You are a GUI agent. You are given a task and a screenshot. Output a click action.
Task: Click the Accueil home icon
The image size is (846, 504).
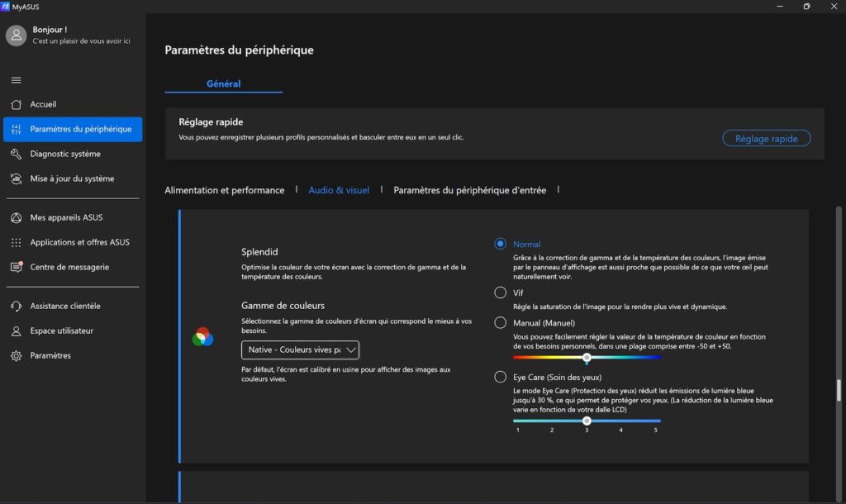pos(16,105)
